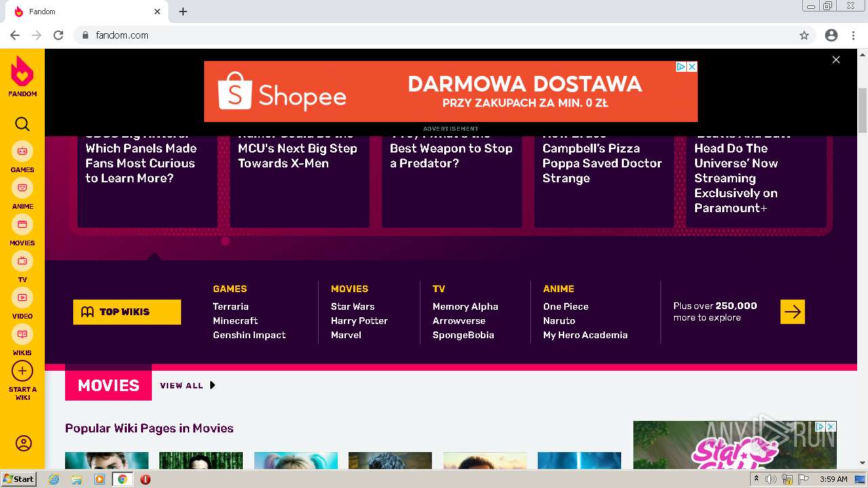Click the system clock showing 3:59 AM

point(833,479)
